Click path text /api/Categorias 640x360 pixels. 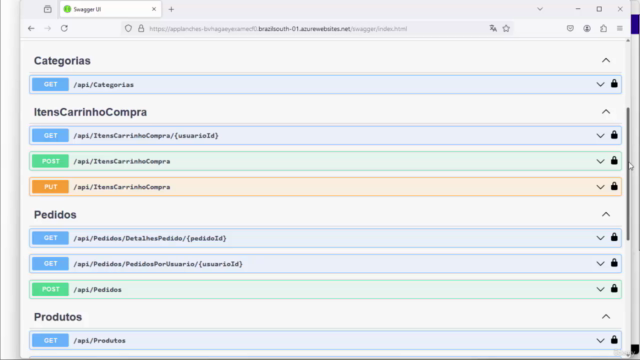[x=104, y=85]
